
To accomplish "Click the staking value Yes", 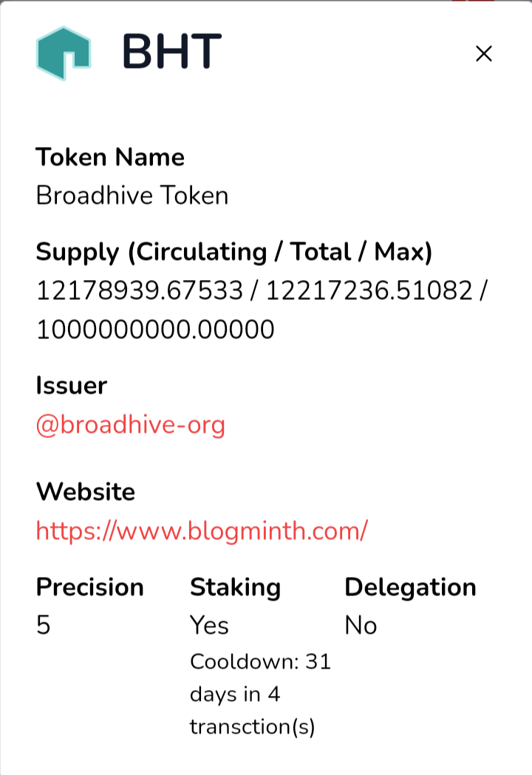I will click(209, 626).
